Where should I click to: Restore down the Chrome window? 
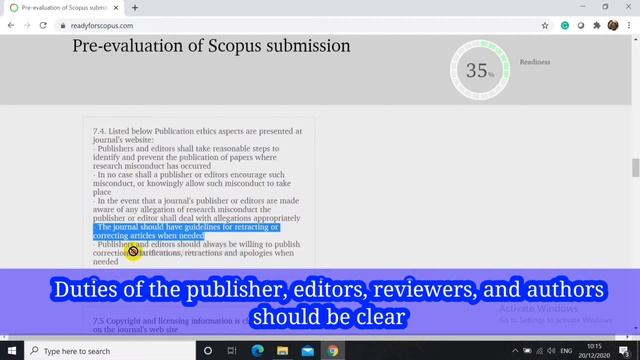coord(605,7)
